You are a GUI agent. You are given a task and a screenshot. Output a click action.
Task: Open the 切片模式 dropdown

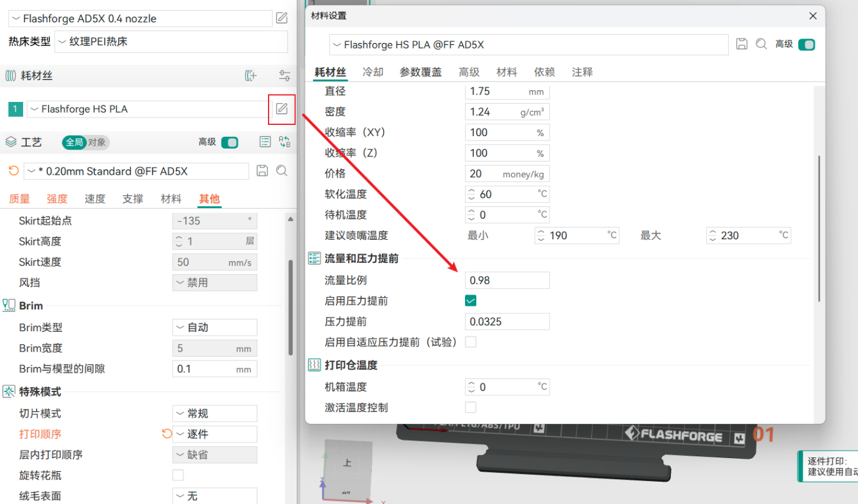(x=214, y=413)
